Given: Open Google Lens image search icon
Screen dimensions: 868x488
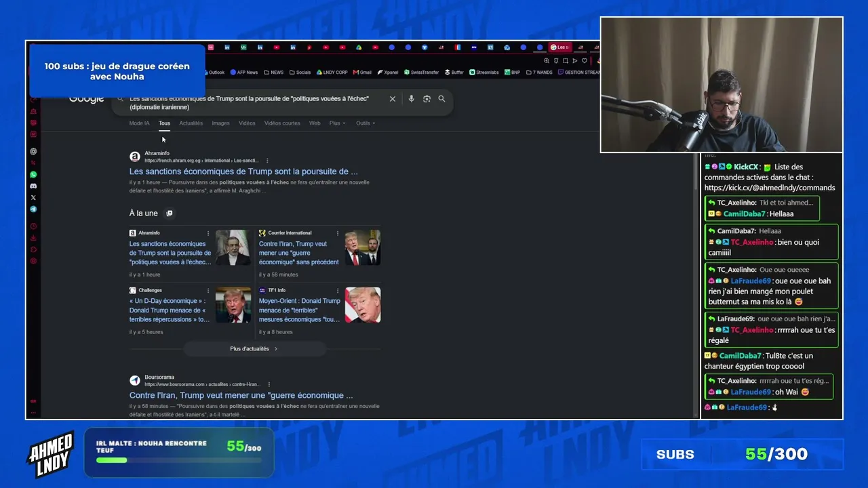Looking at the screenshot, I should pos(427,99).
